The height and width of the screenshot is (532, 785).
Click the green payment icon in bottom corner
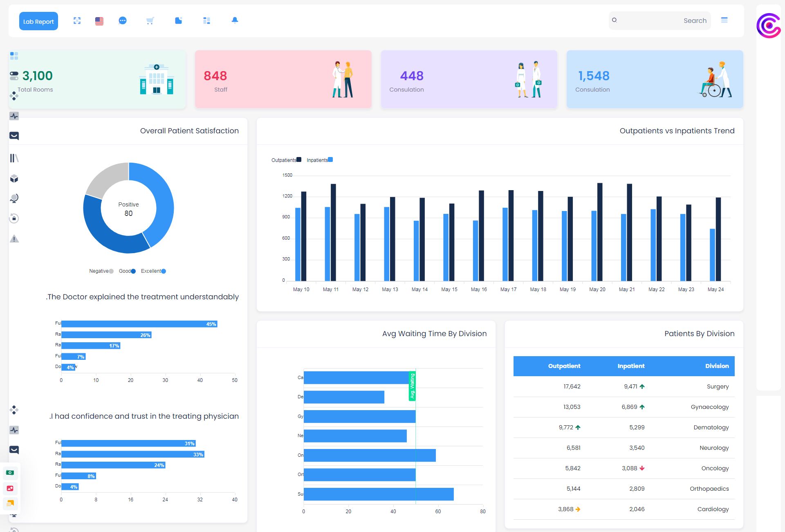(10, 473)
